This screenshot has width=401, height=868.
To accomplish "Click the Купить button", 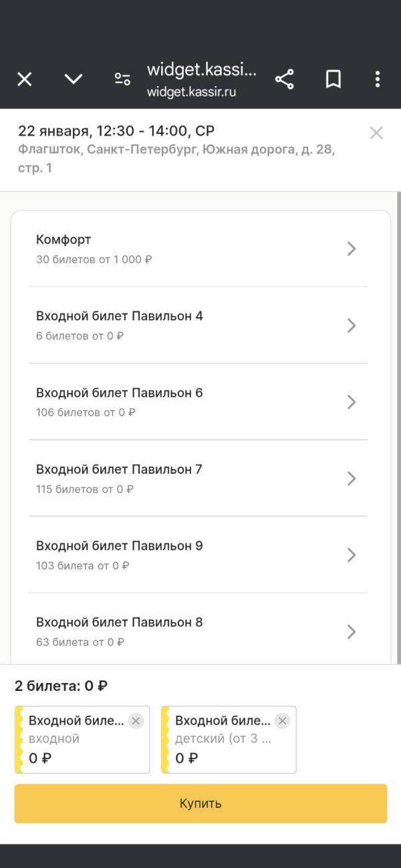I will point(200,803).
